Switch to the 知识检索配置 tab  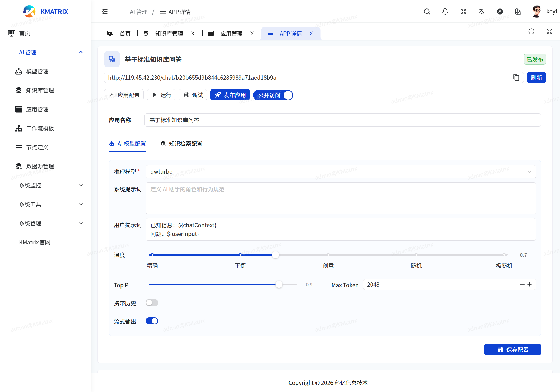(x=182, y=144)
